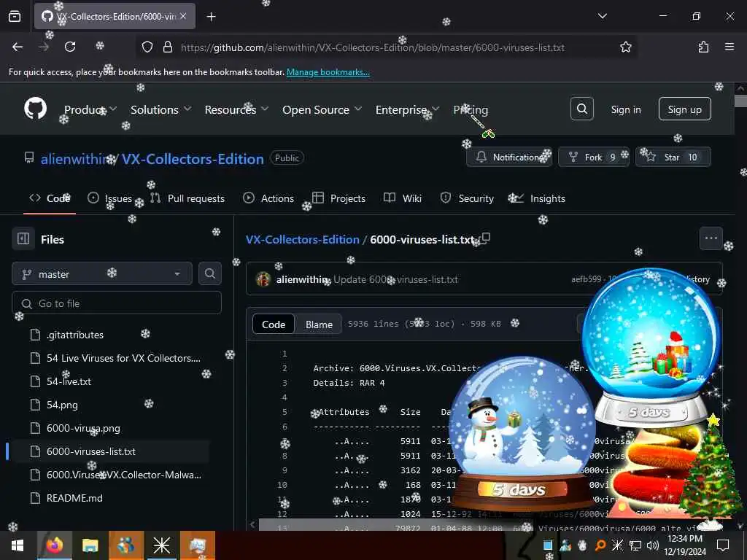Click the address bar URL field

pyautogui.click(x=373, y=47)
